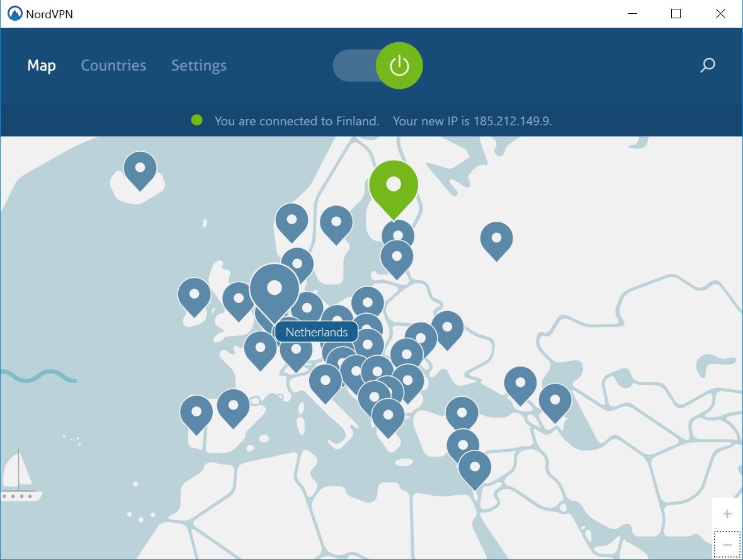Screen dimensions: 743x560
Task: Click the green connection status dot
Action: (196, 120)
